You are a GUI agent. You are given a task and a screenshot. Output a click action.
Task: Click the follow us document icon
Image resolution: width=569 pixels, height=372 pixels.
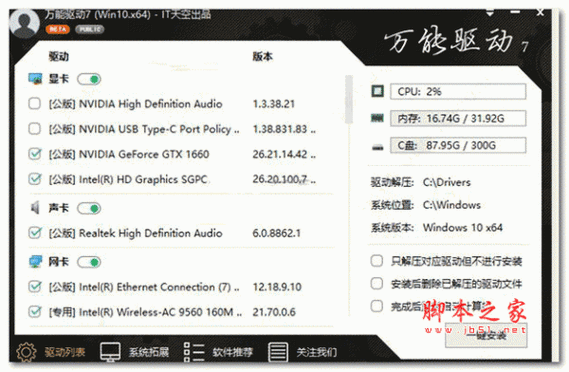coord(278,352)
